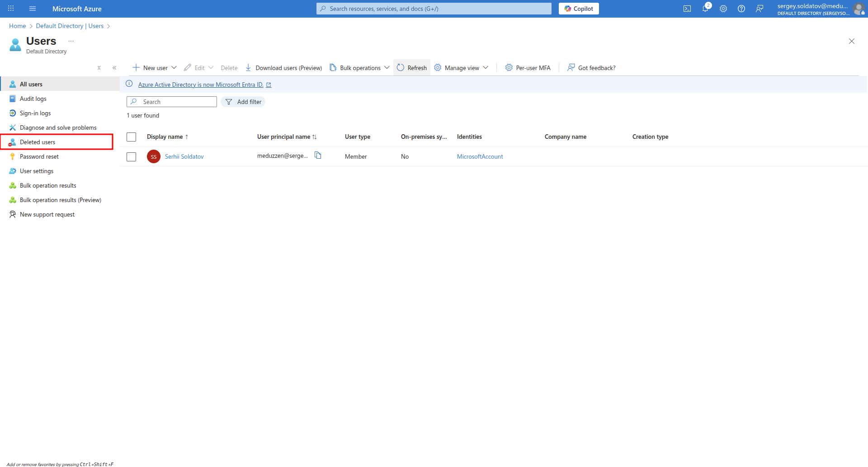Screen dimensions: 868x467
Task: Open the account avatar menu
Action: click(859, 9)
